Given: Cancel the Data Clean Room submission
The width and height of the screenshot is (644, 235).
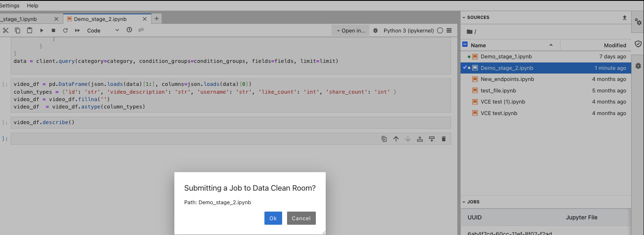Looking at the screenshot, I should 301,218.
